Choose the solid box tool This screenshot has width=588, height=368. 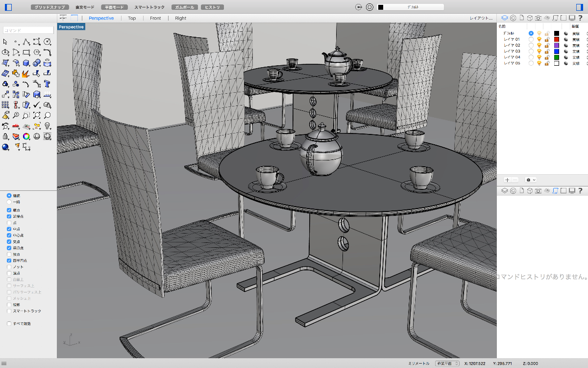26,63
